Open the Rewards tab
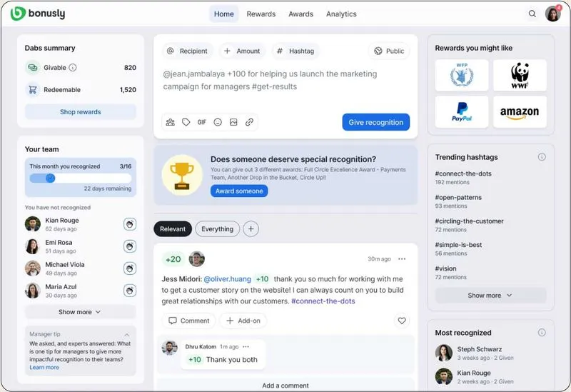571x392 pixels. [x=261, y=14]
